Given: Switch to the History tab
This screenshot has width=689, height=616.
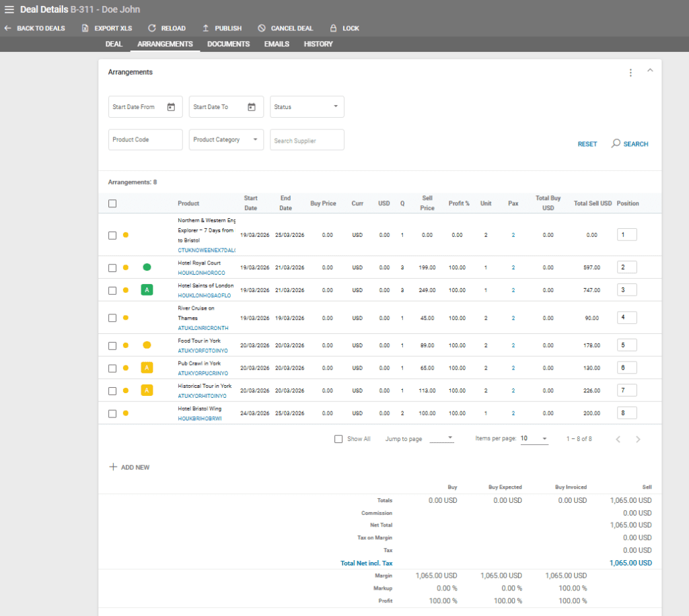Looking at the screenshot, I should point(318,44).
